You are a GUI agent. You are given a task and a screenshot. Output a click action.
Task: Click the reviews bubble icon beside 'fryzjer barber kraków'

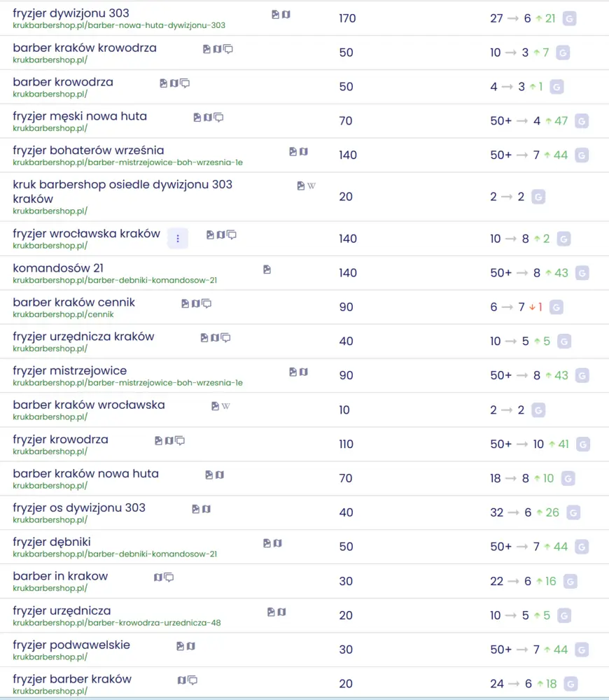(x=192, y=680)
